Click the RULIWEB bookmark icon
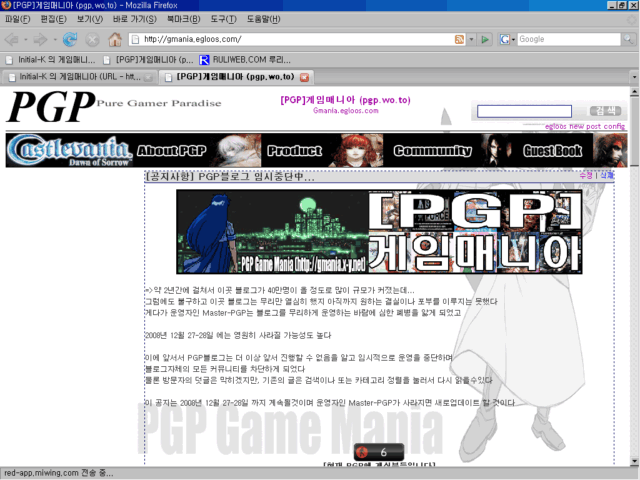Image resolution: width=640 pixels, height=480 pixels. click(204, 60)
